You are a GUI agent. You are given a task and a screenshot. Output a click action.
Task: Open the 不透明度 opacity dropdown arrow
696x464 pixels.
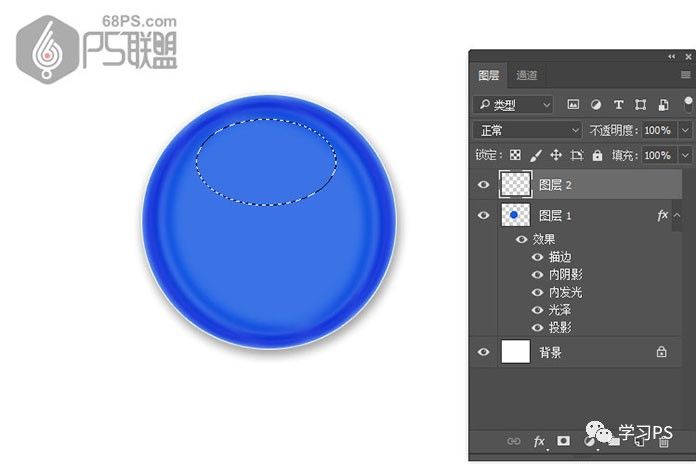tap(685, 130)
